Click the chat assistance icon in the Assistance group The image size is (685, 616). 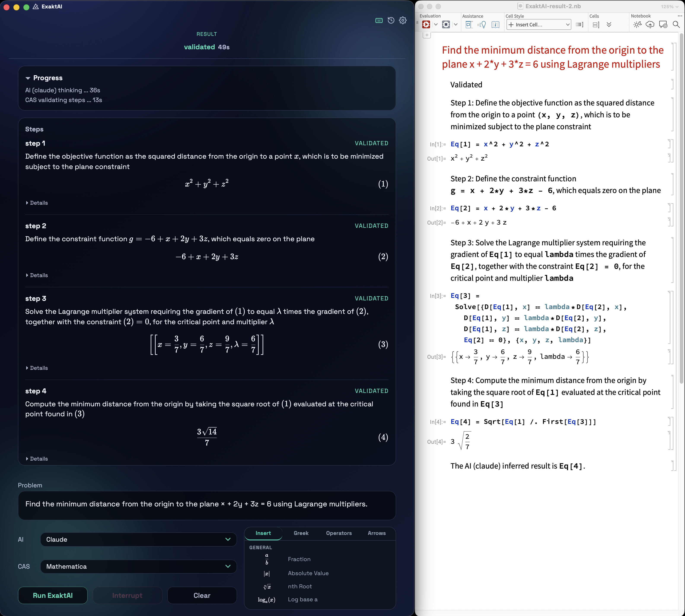click(469, 24)
